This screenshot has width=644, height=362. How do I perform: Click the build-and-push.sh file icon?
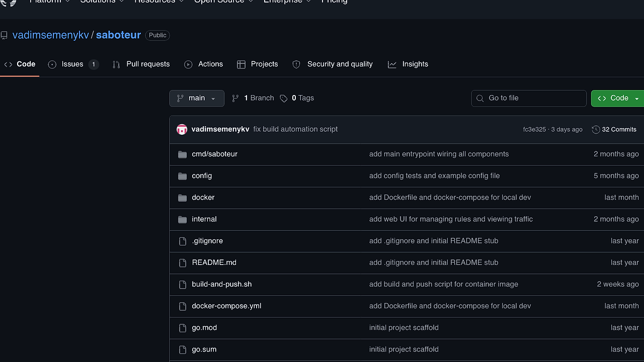point(183,285)
